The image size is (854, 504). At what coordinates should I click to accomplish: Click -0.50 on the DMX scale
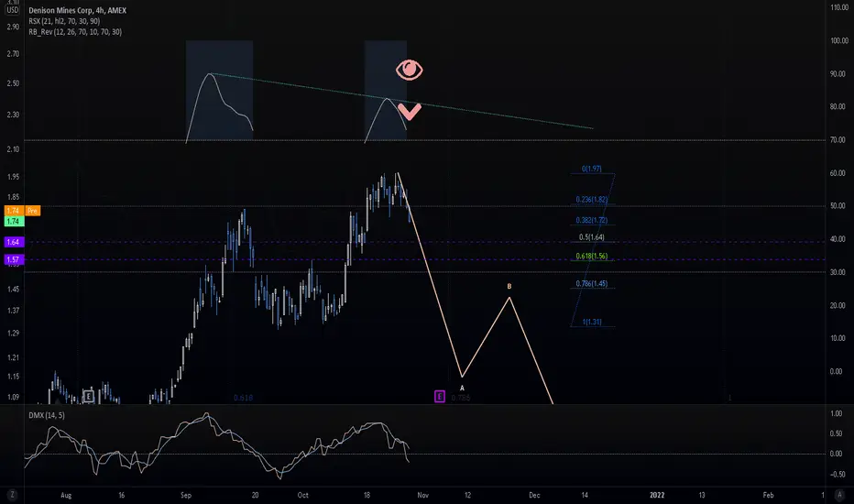838,474
